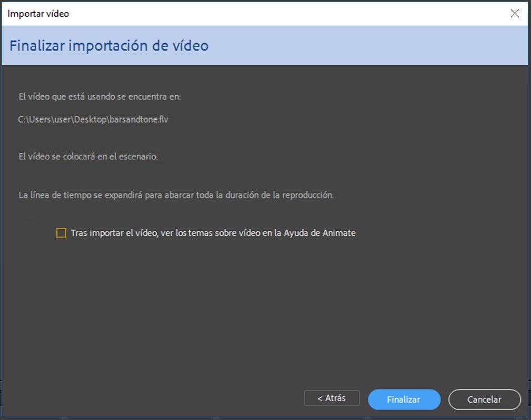Select the checkbox label mentioning Ayuda de Animate
Screen dimensions: 531x420
[x=213, y=232]
